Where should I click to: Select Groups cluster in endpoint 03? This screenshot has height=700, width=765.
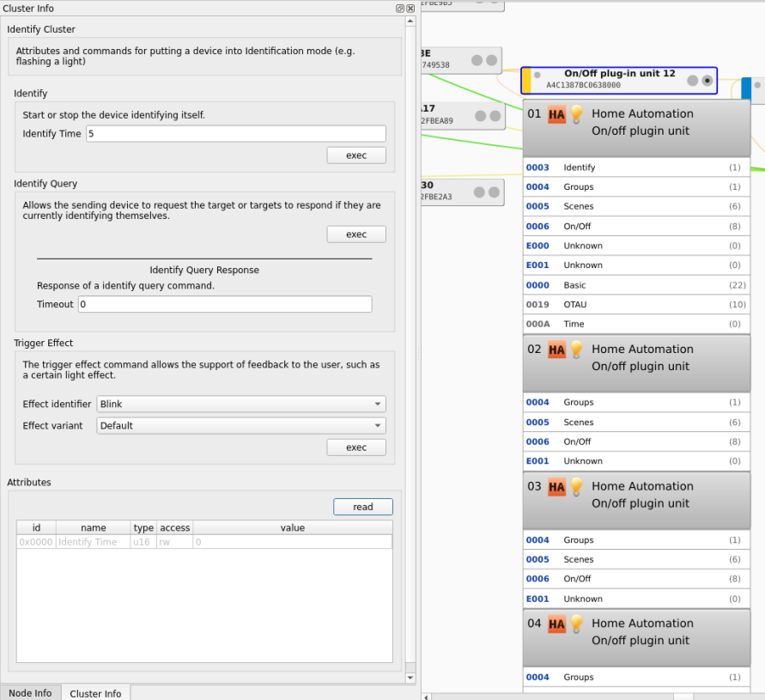pos(636,540)
